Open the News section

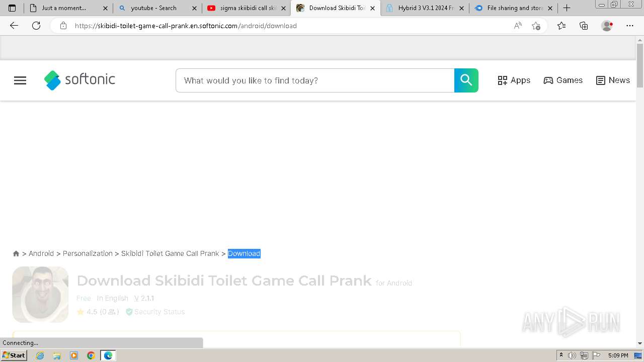click(613, 80)
